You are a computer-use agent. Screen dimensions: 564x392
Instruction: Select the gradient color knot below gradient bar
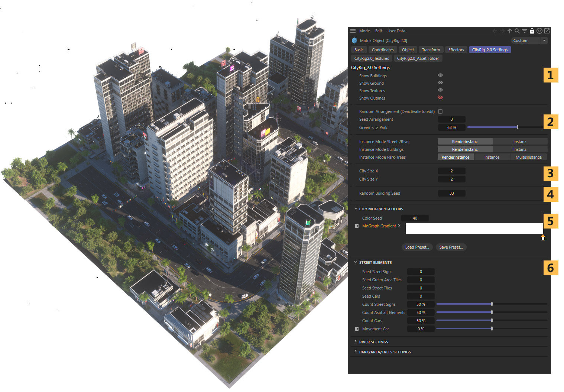543,237
